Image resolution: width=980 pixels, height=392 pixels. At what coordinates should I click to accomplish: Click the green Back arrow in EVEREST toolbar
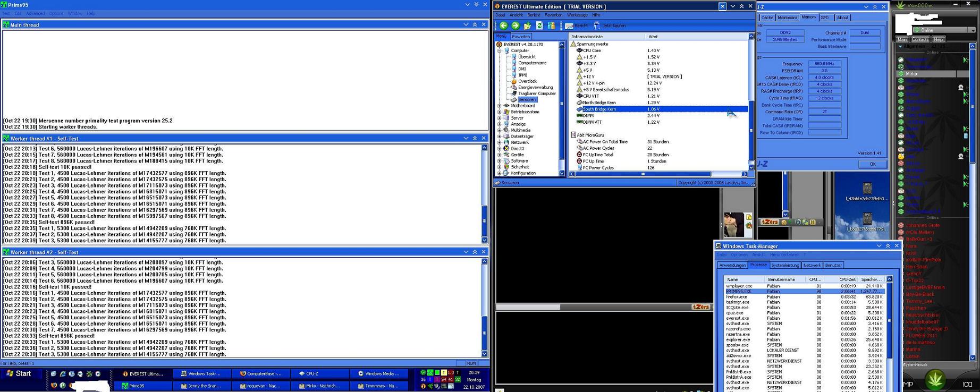coord(504,25)
